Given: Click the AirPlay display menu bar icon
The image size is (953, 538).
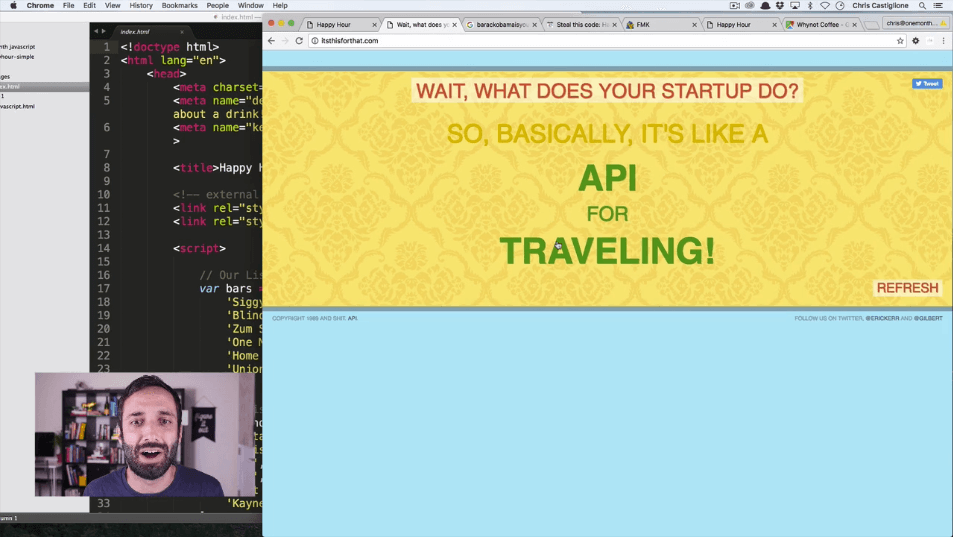Looking at the screenshot, I should pos(795,5).
